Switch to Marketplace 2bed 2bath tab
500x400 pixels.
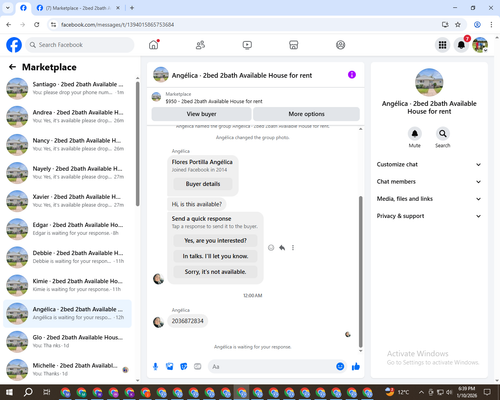pos(78,8)
